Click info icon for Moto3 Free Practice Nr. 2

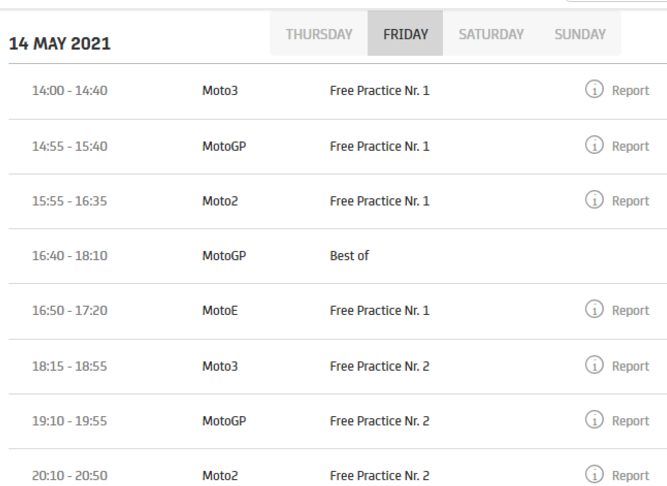pos(593,366)
